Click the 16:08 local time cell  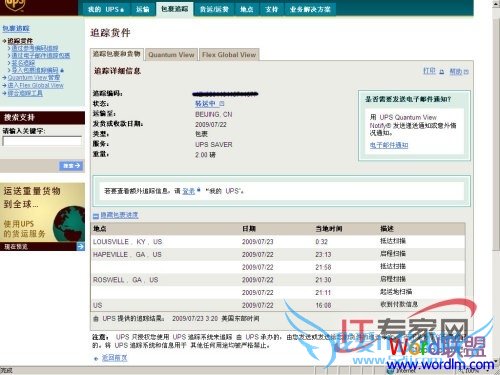pyautogui.click(x=323, y=305)
